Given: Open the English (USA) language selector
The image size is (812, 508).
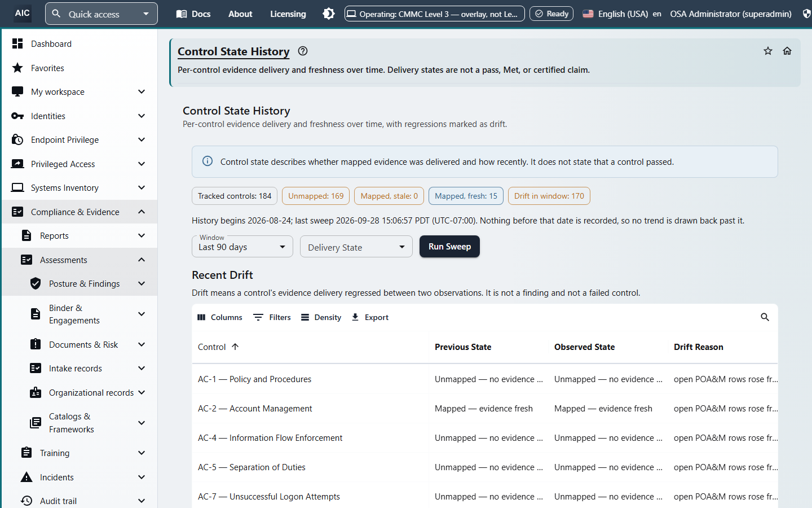Looking at the screenshot, I should (x=622, y=14).
